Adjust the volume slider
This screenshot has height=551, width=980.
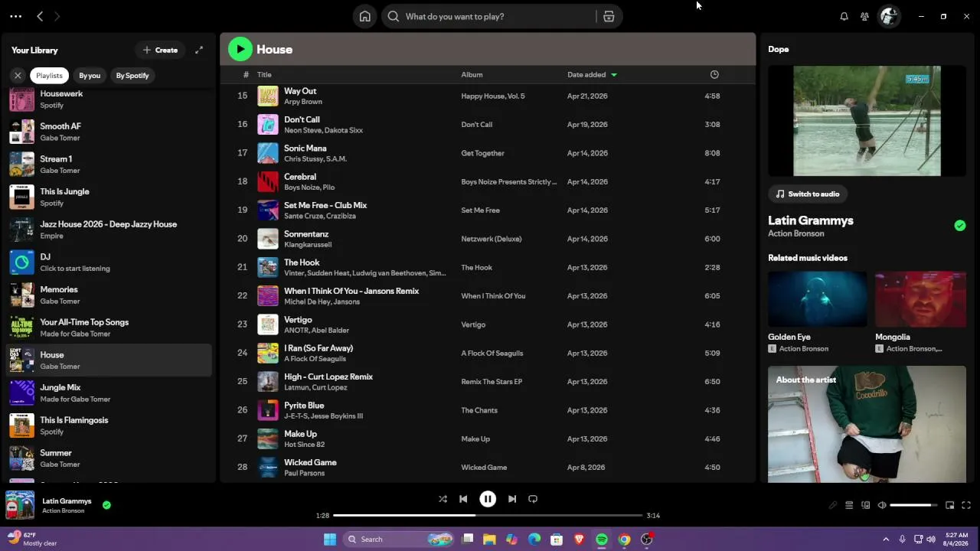pos(913,505)
